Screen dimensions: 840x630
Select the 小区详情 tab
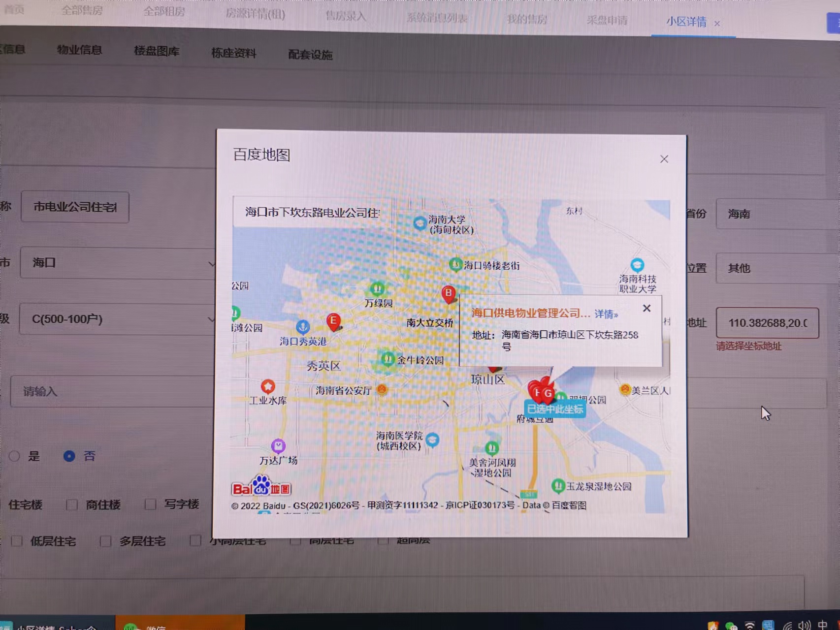(x=686, y=22)
